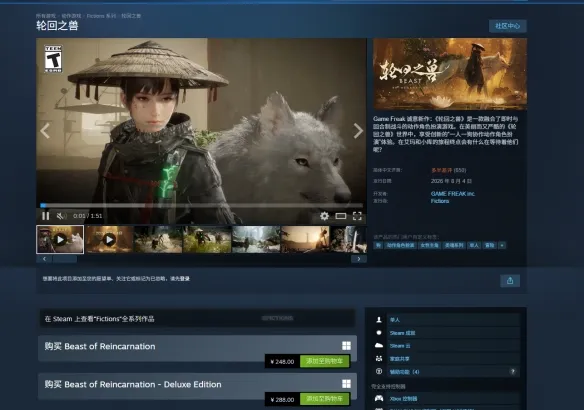Viewport: 584px width, 410px height.
Task: Open the 社区中心 community hub
Action: point(508,26)
